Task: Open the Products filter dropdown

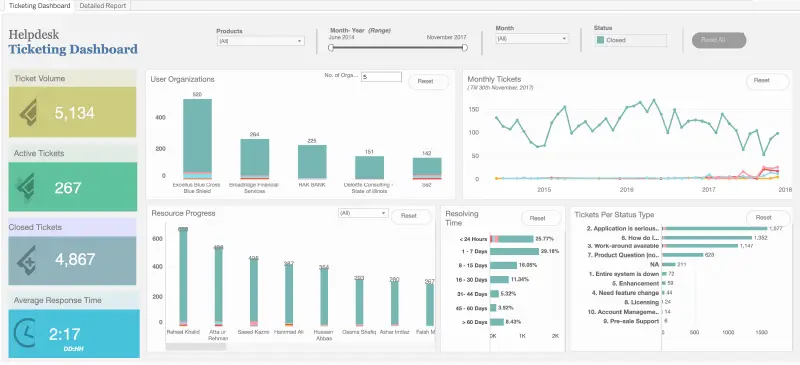Action: click(x=260, y=41)
